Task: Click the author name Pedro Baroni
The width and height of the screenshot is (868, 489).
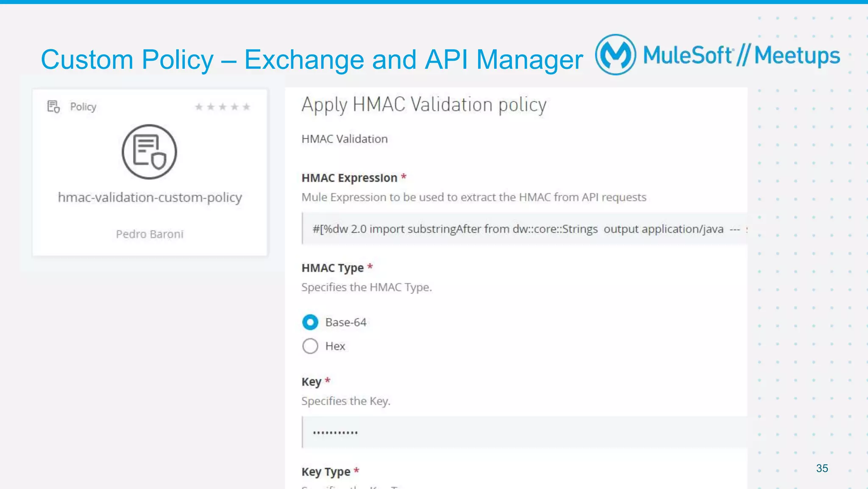Action: click(x=150, y=234)
